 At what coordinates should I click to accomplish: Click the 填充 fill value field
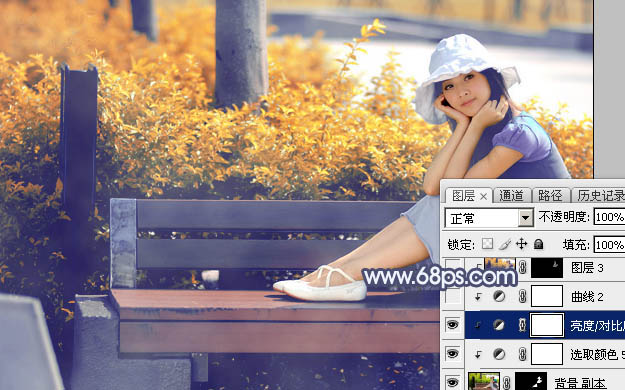pos(609,244)
